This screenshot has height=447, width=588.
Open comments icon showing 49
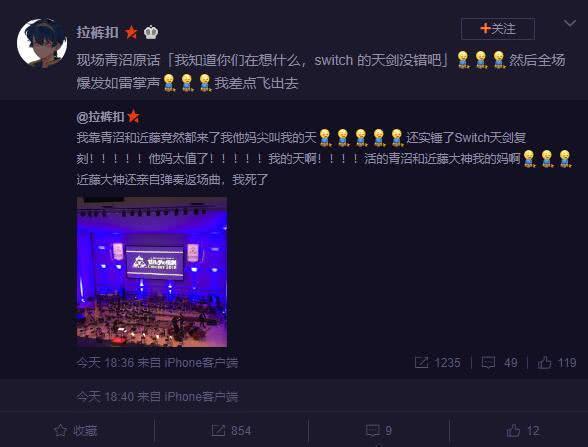(x=488, y=362)
